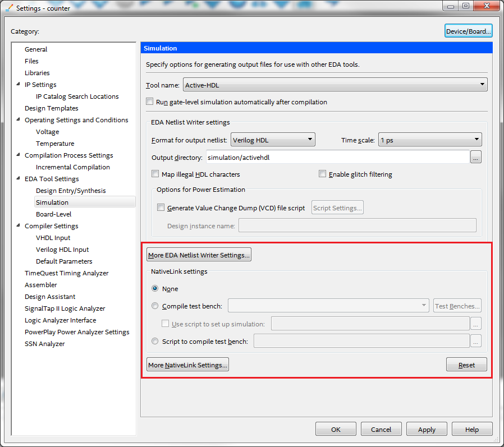Open Help for the dialog
The width and height of the screenshot is (504, 447).
pyautogui.click(x=472, y=429)
